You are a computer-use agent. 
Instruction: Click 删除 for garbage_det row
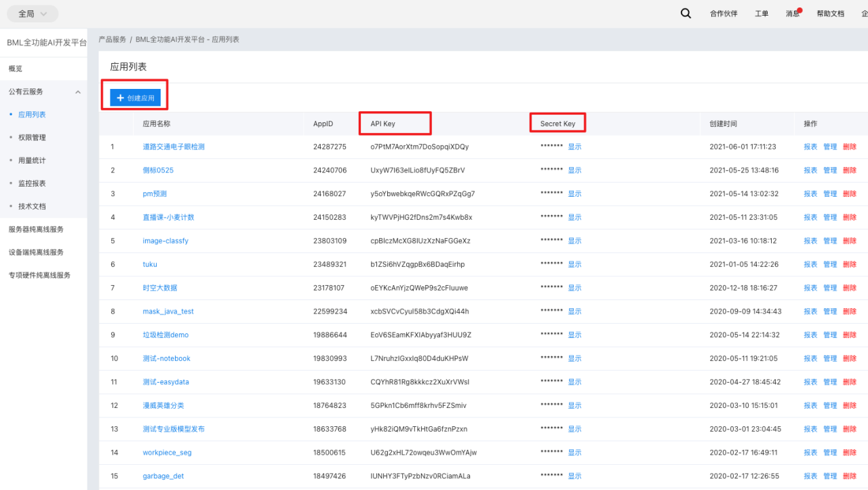850,476
